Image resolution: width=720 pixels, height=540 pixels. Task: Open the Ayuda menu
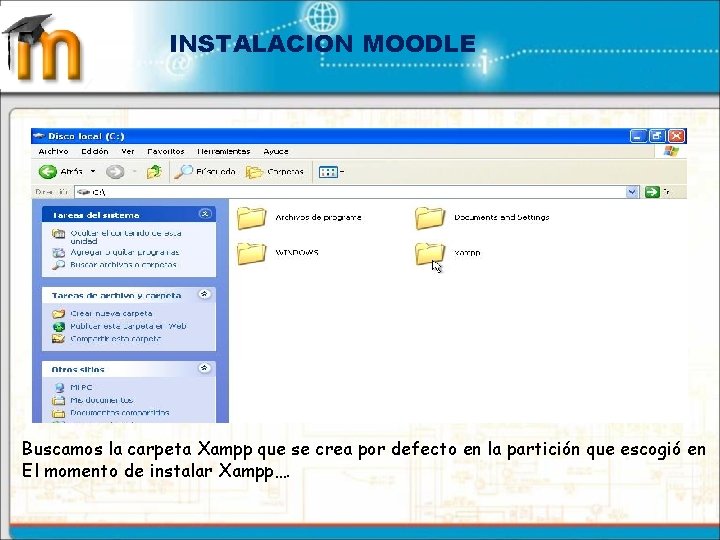pyautogui.click(x=276, y=151)
